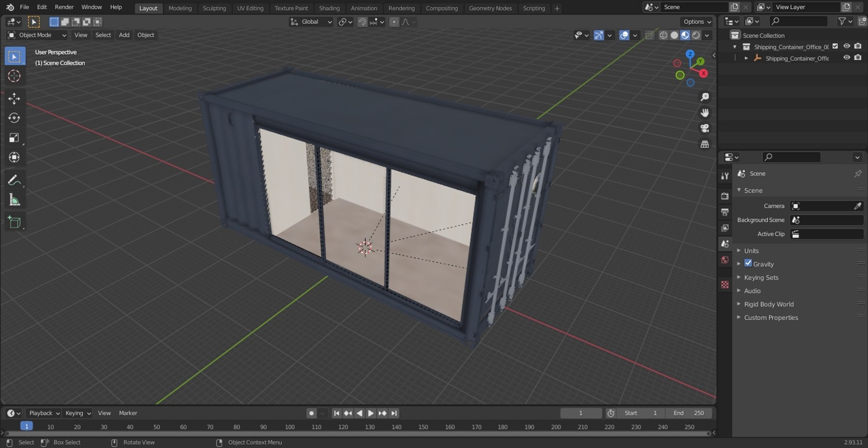This screenshot has width=868, height=448.
Task: Select the Move tool
Action: point(14,99)
